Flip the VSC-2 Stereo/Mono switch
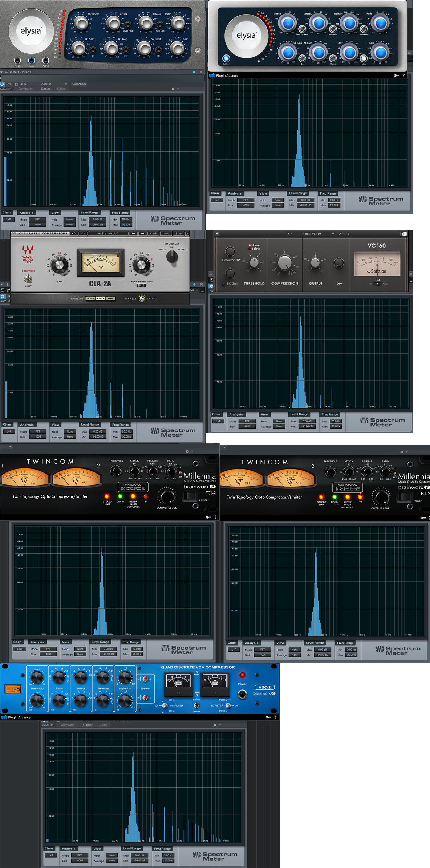Image resolution: width=430 pixels, height=868 pixels. click(196, 705)
